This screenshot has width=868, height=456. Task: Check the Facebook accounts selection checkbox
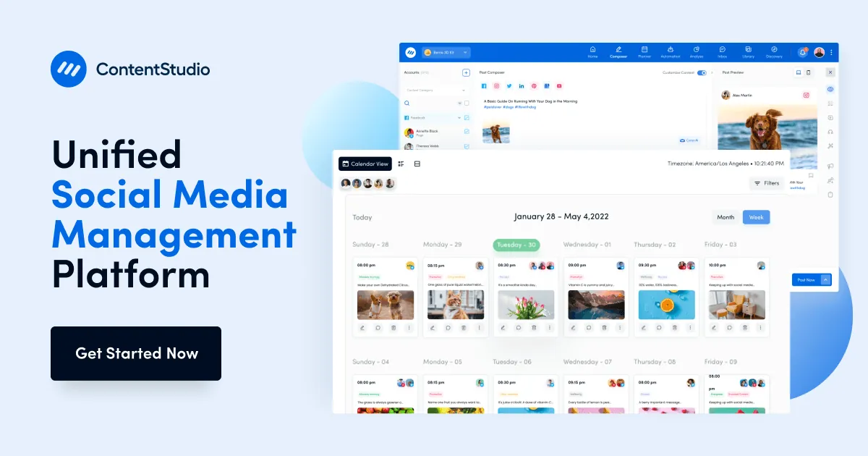click(x=467, y=118)
